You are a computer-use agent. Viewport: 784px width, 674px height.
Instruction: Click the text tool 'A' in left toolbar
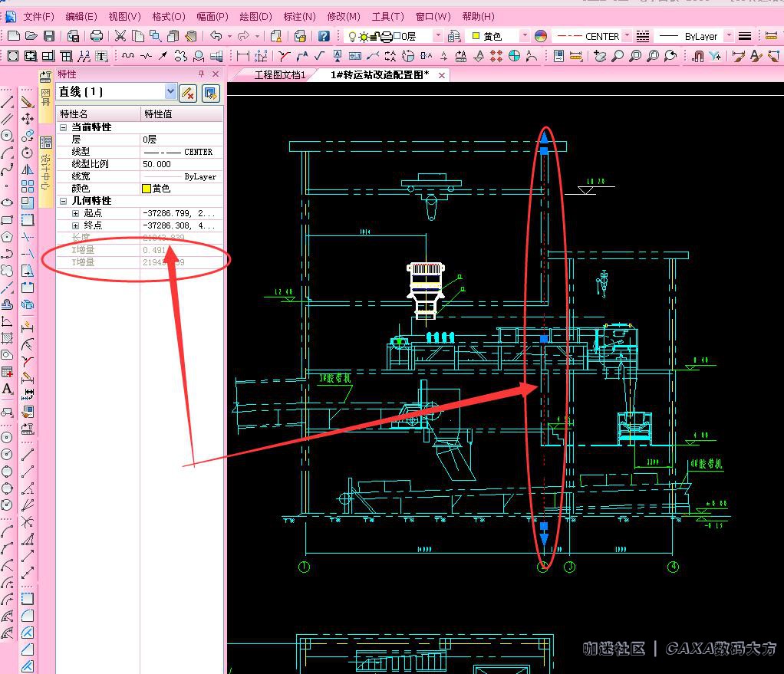[7, 390]
